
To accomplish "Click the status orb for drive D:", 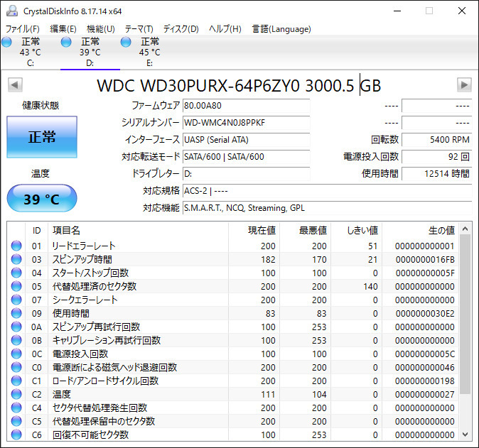I will coord(66,42).
